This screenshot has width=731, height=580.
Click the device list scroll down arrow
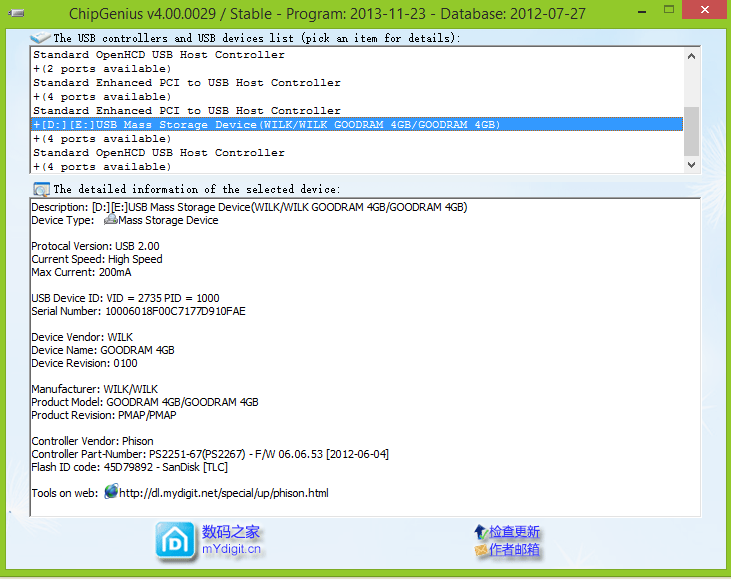click(691, 165)
